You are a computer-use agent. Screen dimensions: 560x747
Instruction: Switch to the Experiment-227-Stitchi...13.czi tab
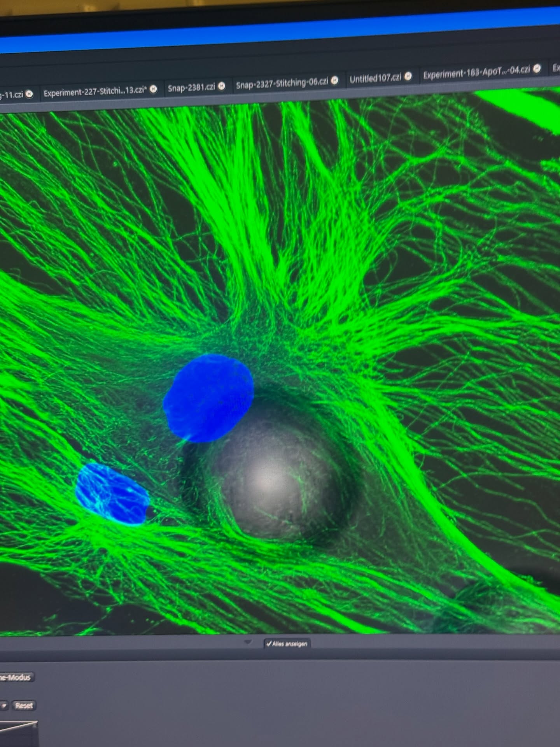tap(94, 92)
